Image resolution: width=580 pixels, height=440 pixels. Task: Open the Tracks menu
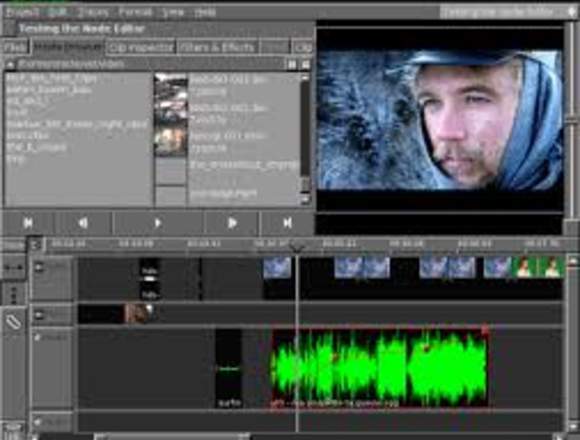[93, 12]
